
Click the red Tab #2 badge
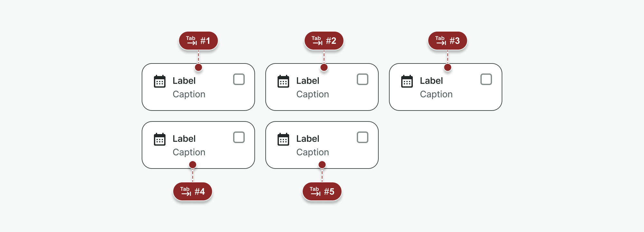click(x=324, y=41)
